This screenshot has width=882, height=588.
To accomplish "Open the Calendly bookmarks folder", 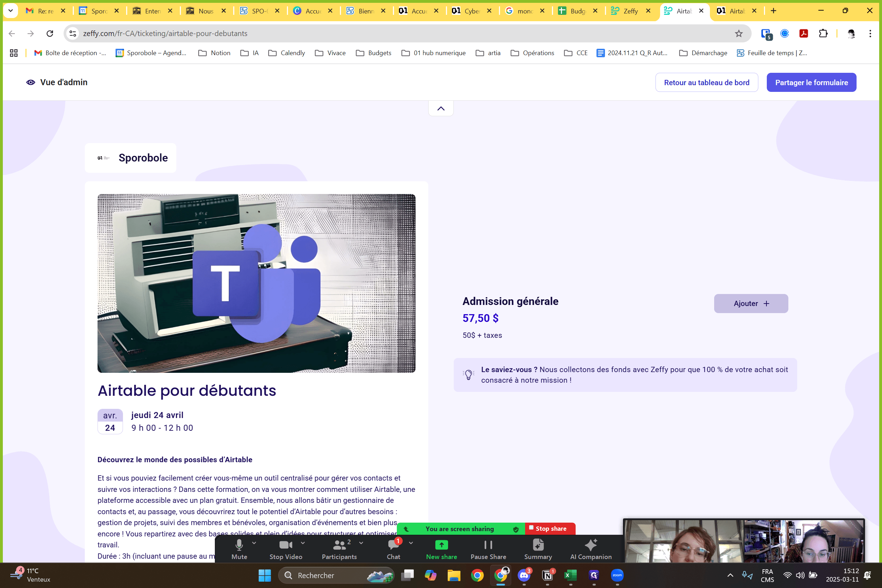I will pyautogui.click(x=287, y=53).
